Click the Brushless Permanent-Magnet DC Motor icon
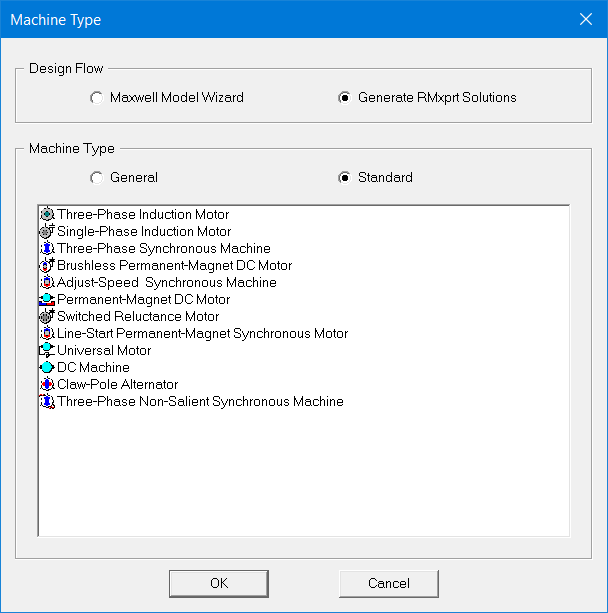The height and width of the screenshot is (613, 608). 47,265
